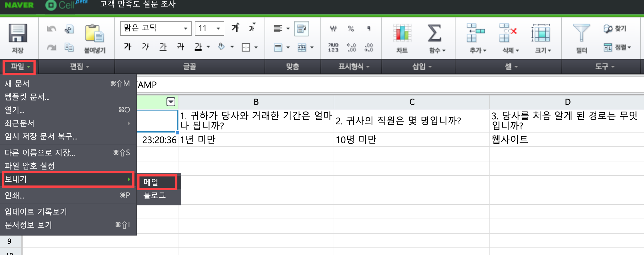Viewport: 644px width, 255px height.
Task: Choose 템플릿 문서... menu entry
Action: click(68, 97)
